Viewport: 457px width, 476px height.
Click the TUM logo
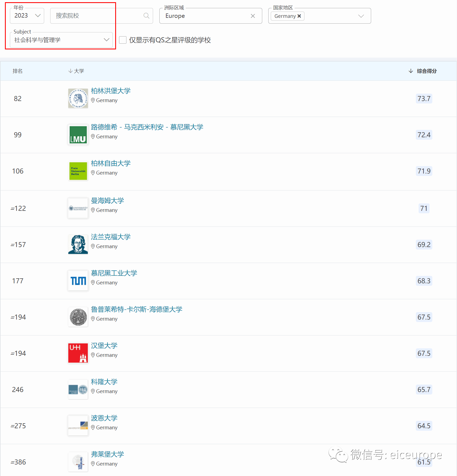click(x=78, y=281)
